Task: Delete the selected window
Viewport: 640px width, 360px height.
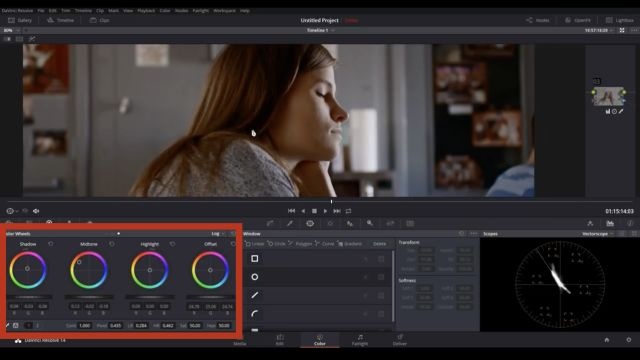Action: 379,244
